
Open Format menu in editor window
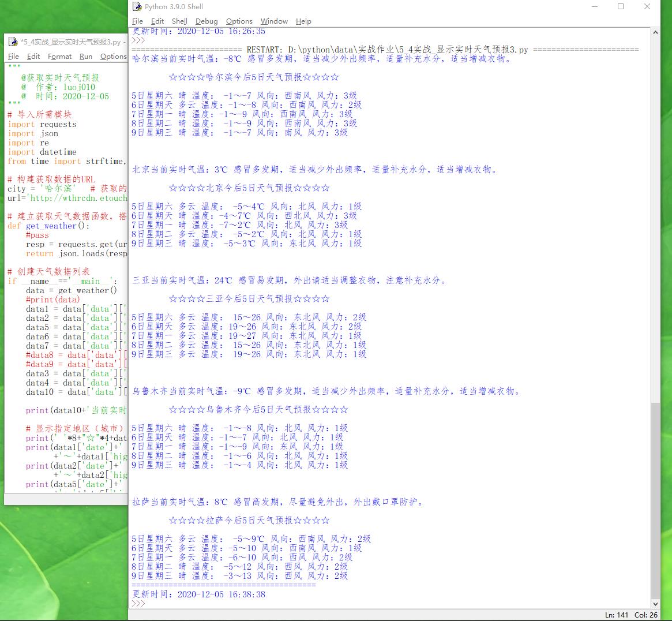tap(59, 56)
